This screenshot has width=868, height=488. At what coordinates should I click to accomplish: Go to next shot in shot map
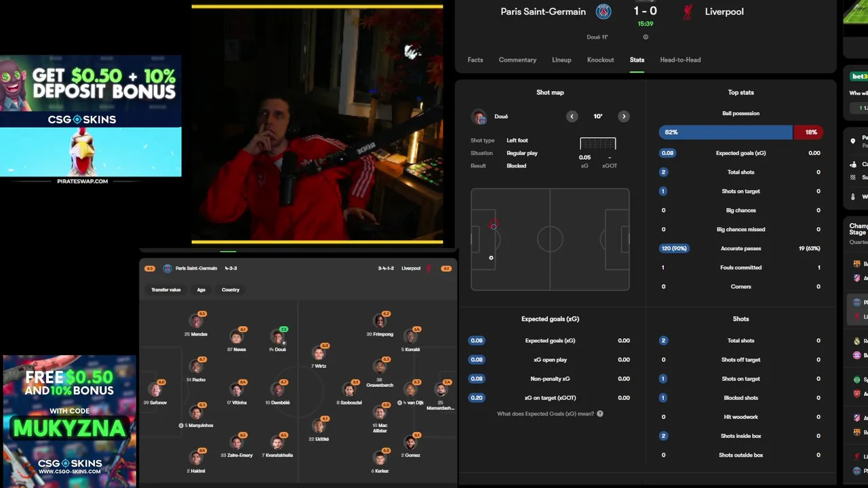[x=624, y=117]
